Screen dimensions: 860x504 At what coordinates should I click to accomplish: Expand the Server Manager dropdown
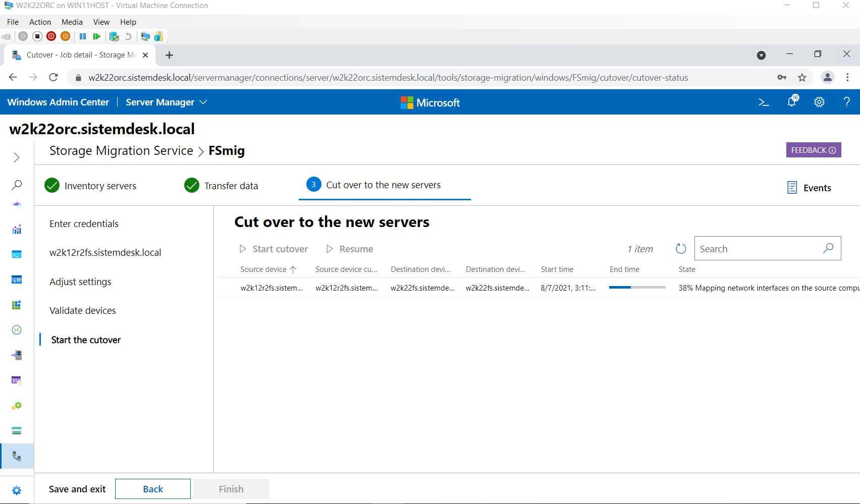pyautogui.click(x=166, y=102)
